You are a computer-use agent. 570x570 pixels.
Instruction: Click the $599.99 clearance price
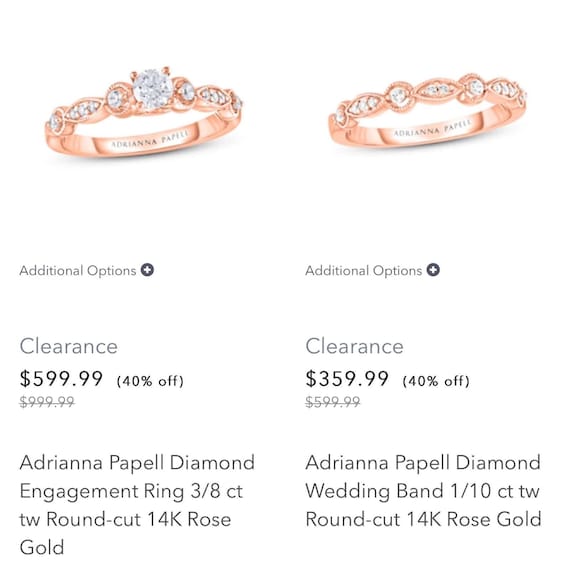pos(61,378)
